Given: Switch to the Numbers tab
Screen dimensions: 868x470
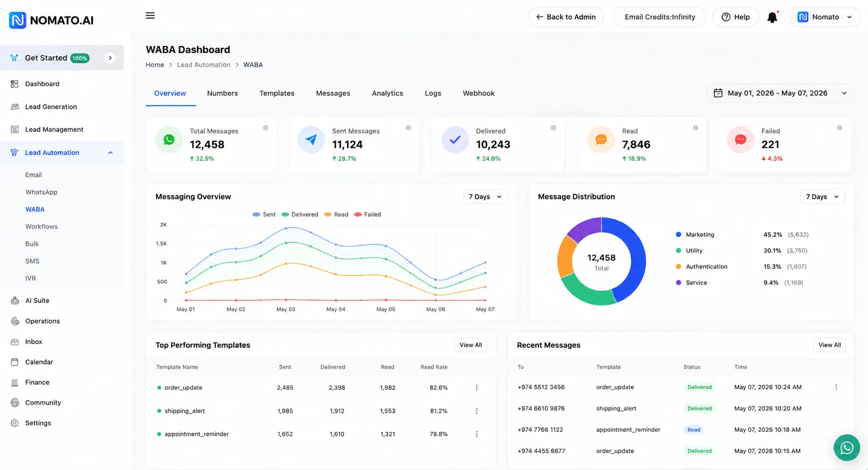Looking at the screenshot, I should click(x=223, y=94).
